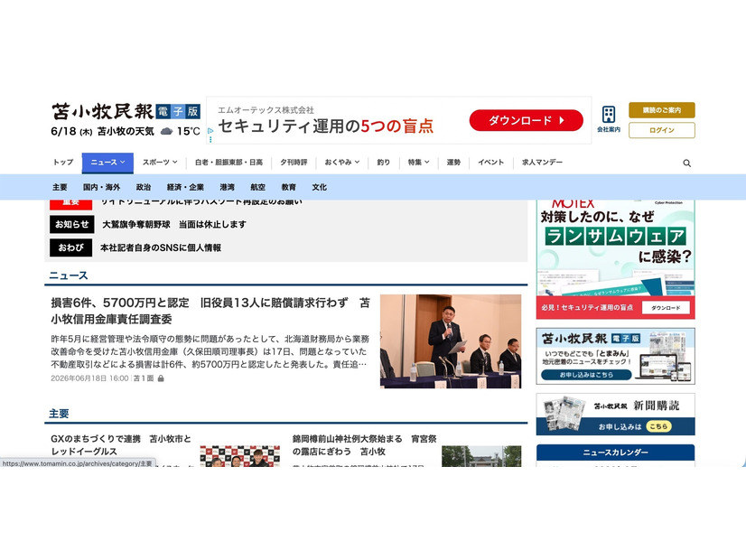The width and height of the screenshot is (746, 560).
Task: Open the 釣り menu item
Action: [384, 163]
